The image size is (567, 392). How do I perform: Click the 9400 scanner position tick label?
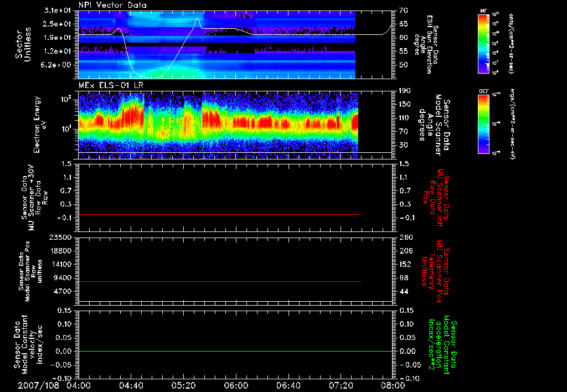pos(63,278)
